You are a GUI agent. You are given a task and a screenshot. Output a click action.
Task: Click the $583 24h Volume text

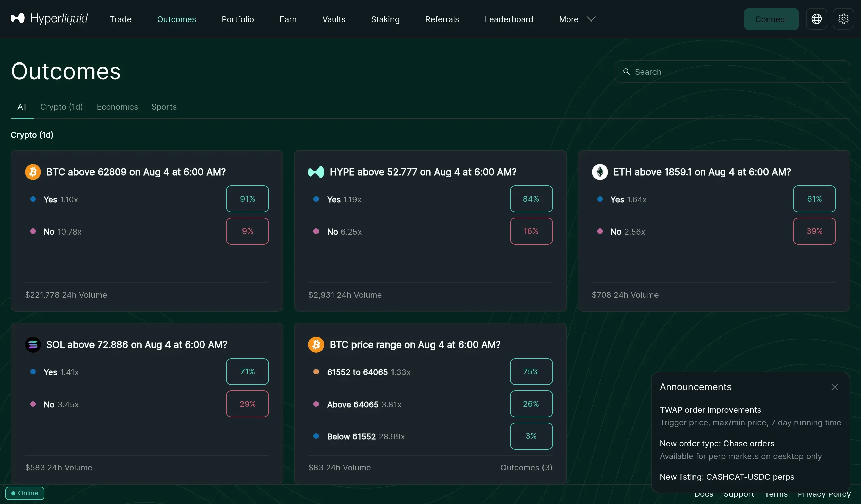[59, 467]
